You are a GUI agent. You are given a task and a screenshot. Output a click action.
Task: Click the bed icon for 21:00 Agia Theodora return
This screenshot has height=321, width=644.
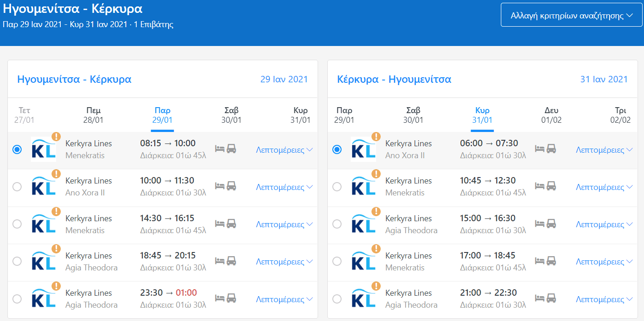click(x=540, y=298)
